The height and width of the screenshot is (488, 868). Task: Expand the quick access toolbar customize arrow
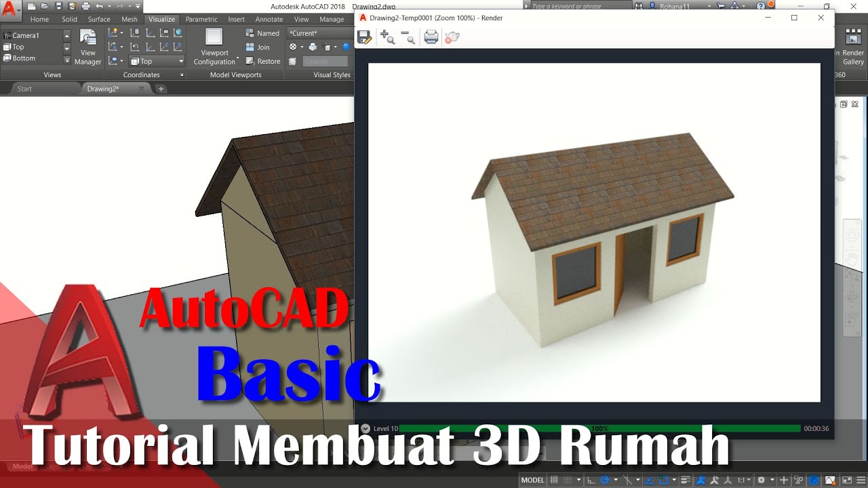(x=138, y=6)
